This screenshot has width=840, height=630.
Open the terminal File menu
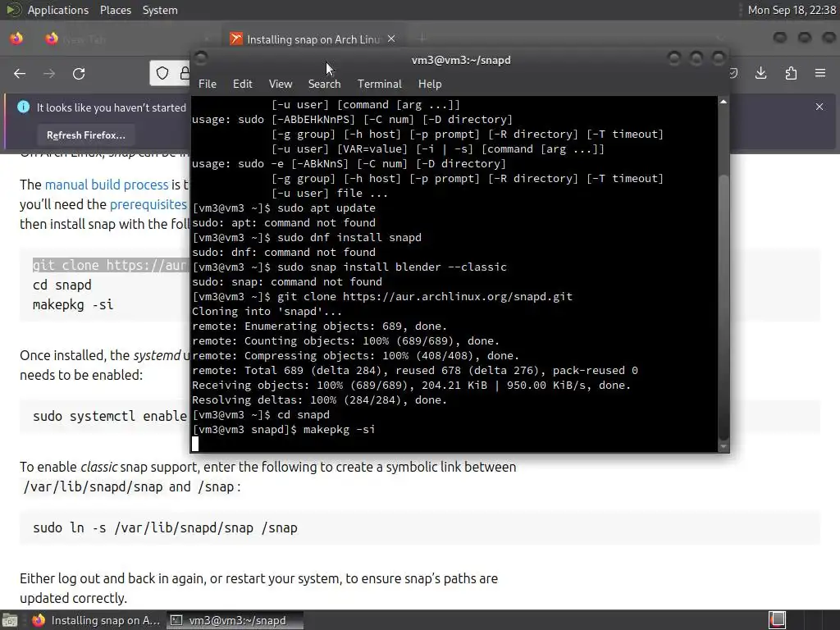[x=208, y=84]
